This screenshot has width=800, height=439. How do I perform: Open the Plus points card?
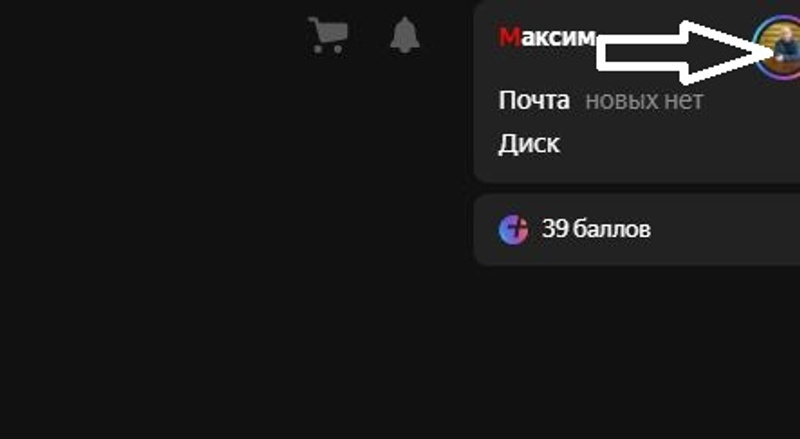[637, 230]
